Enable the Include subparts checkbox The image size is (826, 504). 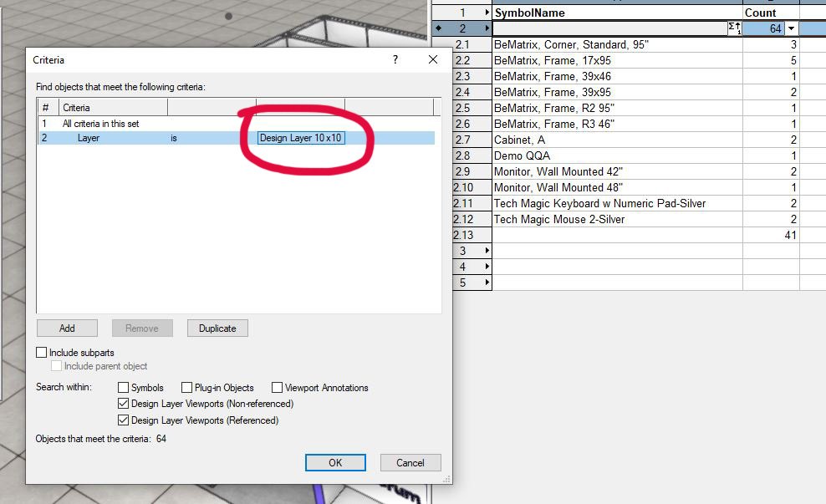[41, 352]
